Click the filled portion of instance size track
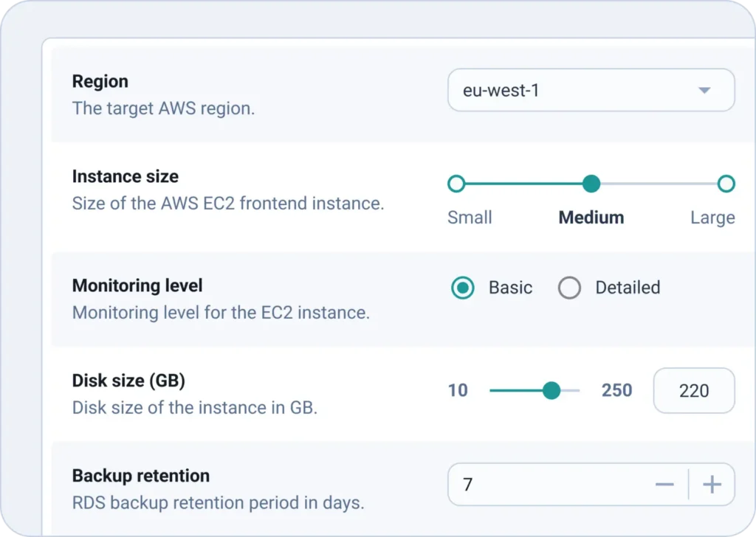756x537 pixels. (523, 184)
